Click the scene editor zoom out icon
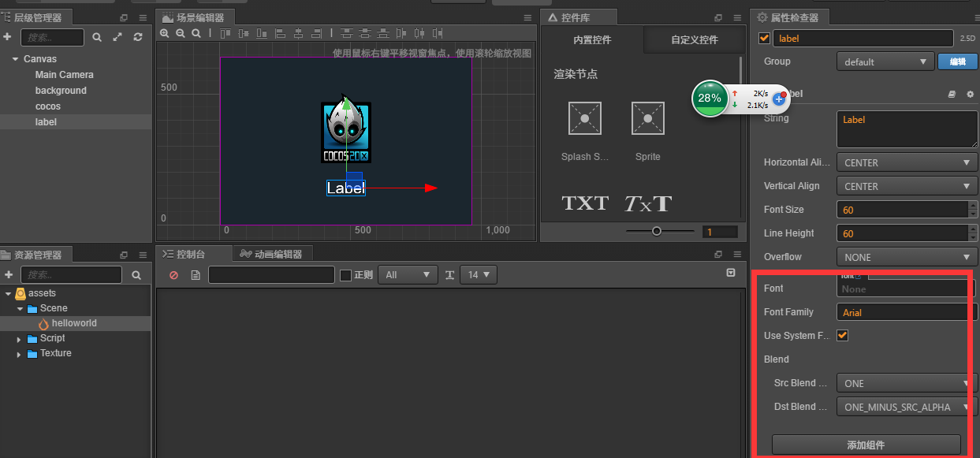This screenshot has width=980, height=458. (x=181, y=33)
